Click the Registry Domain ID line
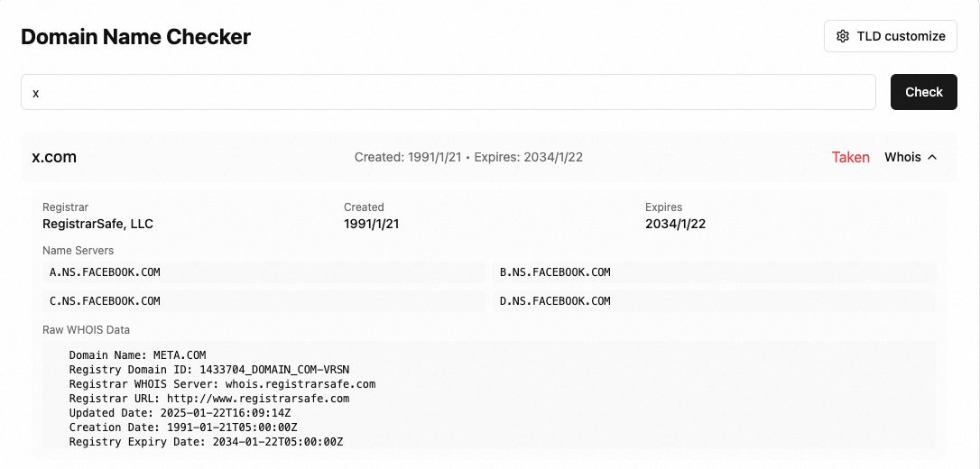The width and height of the screenshot is (980, 469). (208, 369)
